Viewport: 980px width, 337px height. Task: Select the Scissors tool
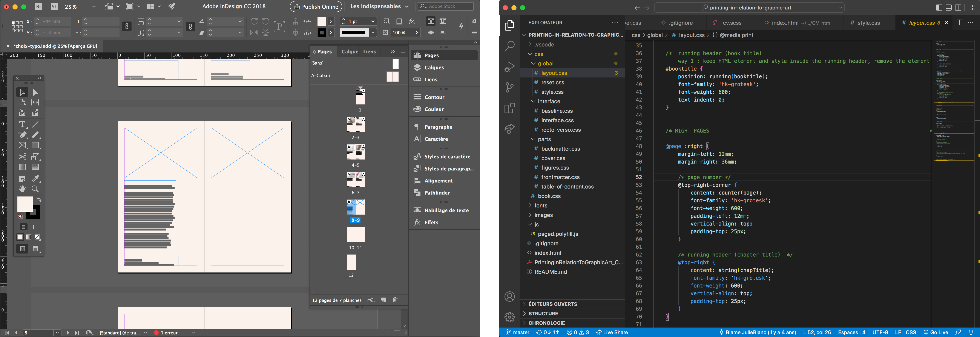22,156
